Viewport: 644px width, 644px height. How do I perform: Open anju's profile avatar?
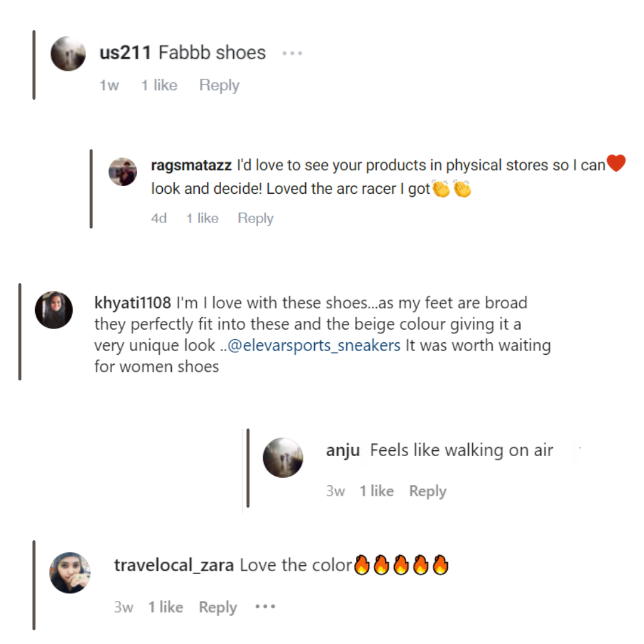pyautogui.click(x=283, y=457)
